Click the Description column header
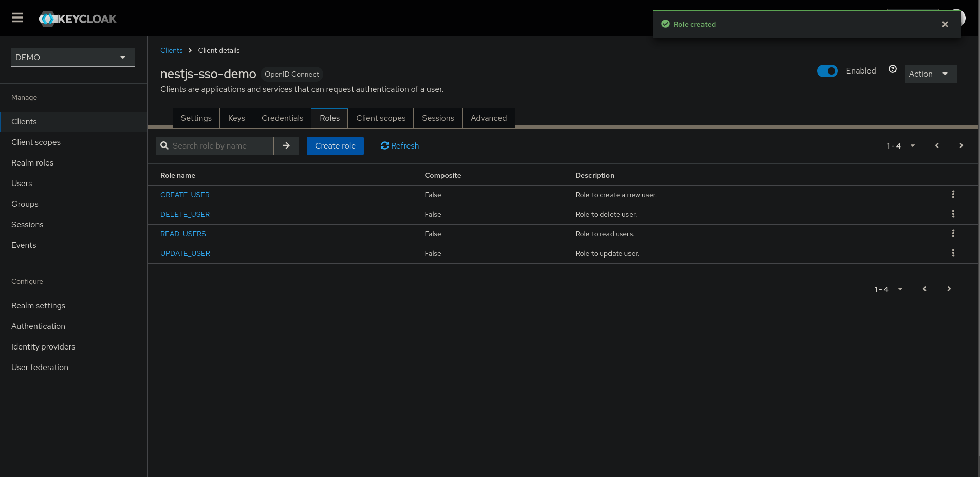The image size is (980, 477). (x=595, y=175)
